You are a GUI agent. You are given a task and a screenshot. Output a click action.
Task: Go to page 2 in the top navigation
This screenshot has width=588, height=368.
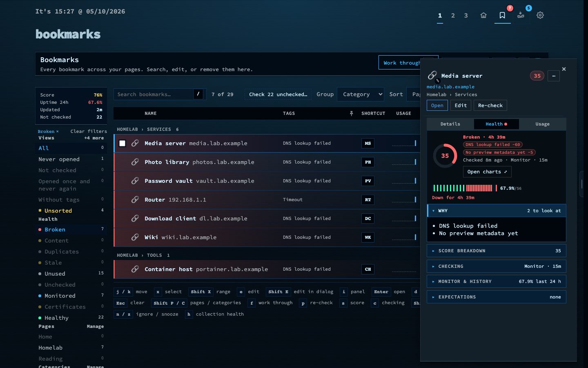(453, 15)
